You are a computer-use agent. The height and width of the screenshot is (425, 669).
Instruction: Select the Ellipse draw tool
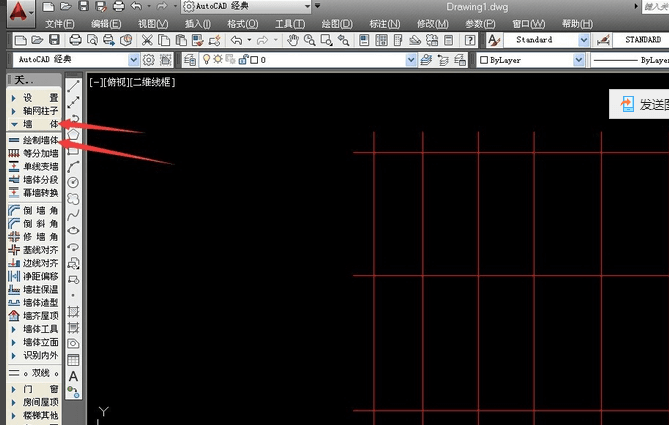73,231
